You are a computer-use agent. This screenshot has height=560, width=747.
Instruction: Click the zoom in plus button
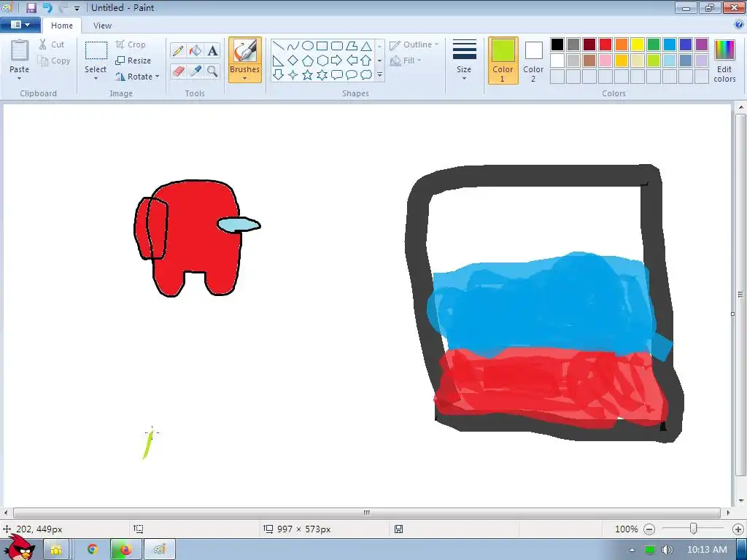click(738, 529)
